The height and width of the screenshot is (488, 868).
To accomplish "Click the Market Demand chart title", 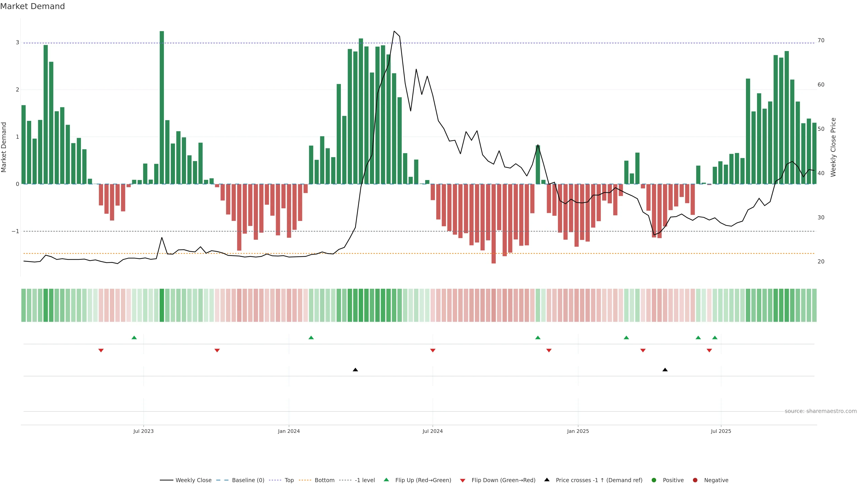I will click(x=32, y=6).
